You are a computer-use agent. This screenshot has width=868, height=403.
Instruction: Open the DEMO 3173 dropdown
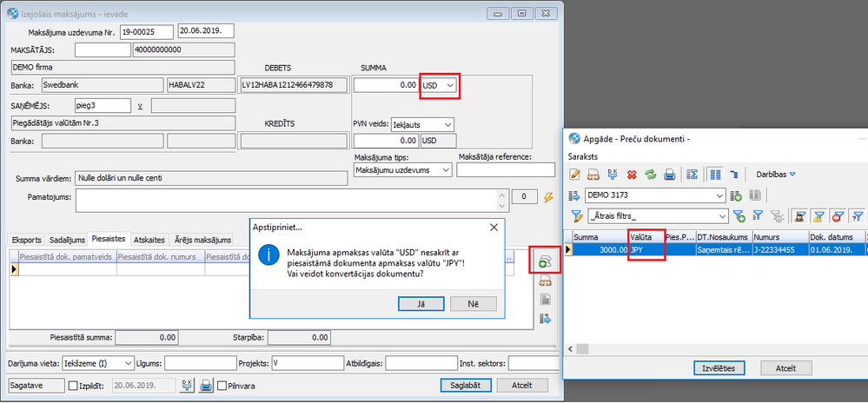pyautogui.click(x=719, y=195)
